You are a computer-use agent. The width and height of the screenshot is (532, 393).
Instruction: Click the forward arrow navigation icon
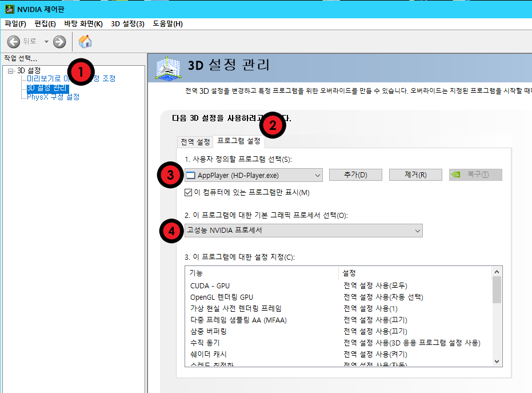pos(59,42)
